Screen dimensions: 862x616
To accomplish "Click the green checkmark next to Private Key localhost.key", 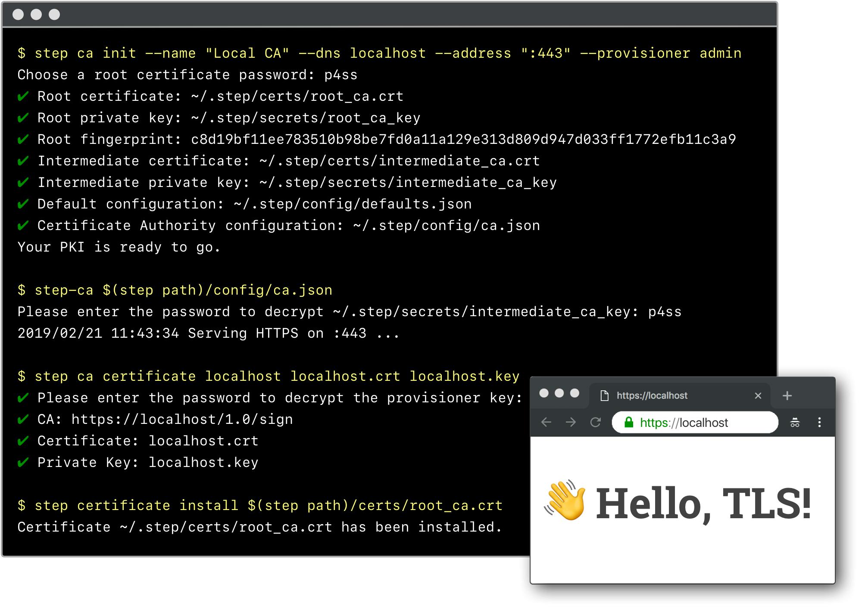I will pos(22,462).
